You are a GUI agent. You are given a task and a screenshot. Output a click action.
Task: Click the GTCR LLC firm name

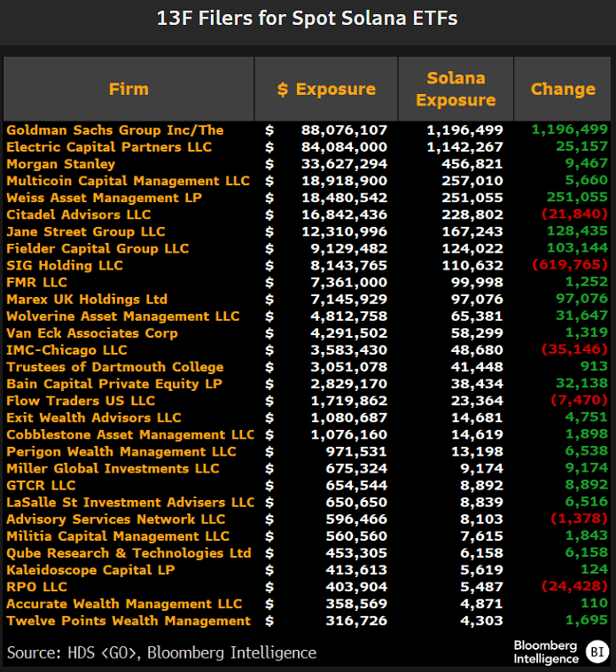pos(41,486)
